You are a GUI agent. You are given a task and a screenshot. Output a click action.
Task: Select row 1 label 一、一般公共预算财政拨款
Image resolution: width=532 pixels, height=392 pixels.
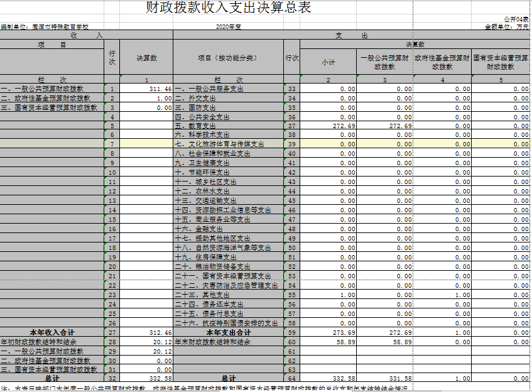(x=52, y=89)
